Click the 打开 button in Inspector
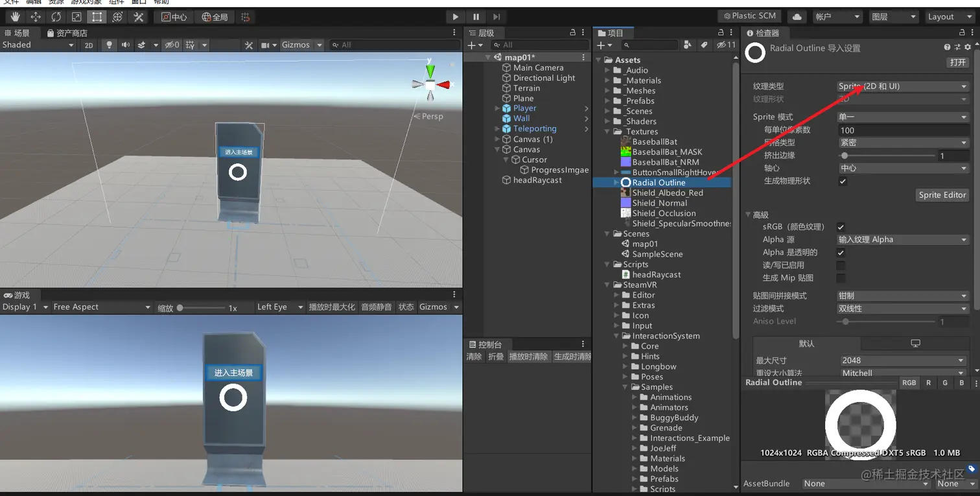The width and height of the screenshot is (980, 496). click(x=958, y=62)
